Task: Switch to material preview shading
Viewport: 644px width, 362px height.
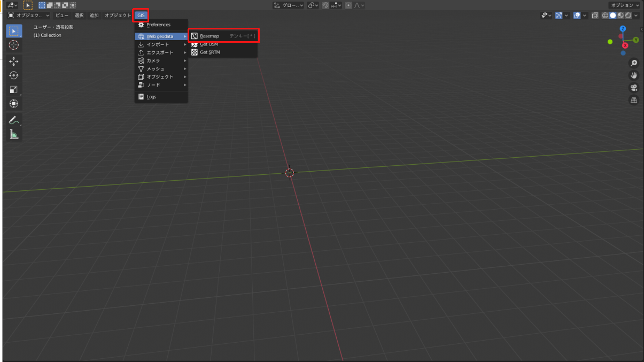Action: [x=620, y=16]
